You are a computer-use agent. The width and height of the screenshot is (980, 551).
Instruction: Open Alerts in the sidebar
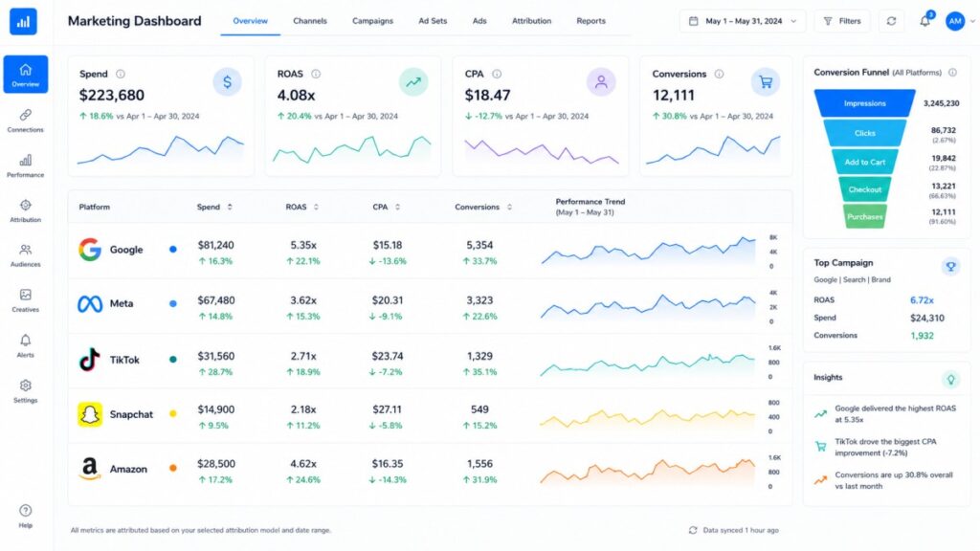(26, 346)
